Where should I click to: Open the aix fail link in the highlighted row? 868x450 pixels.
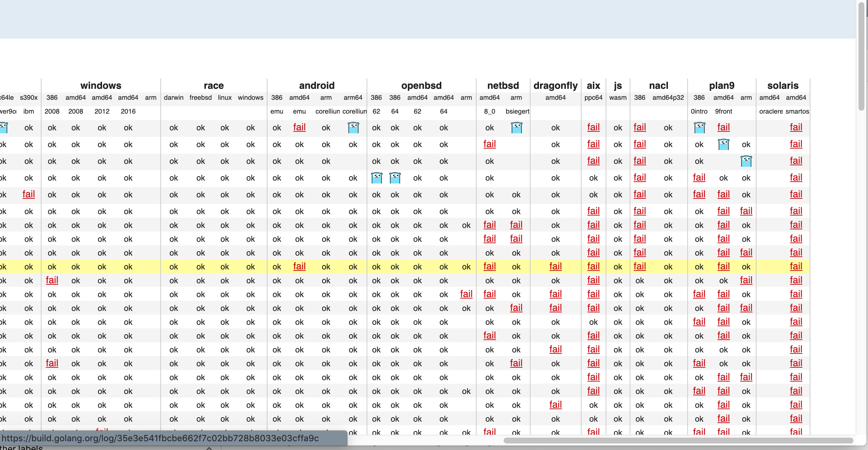point(594,267)
